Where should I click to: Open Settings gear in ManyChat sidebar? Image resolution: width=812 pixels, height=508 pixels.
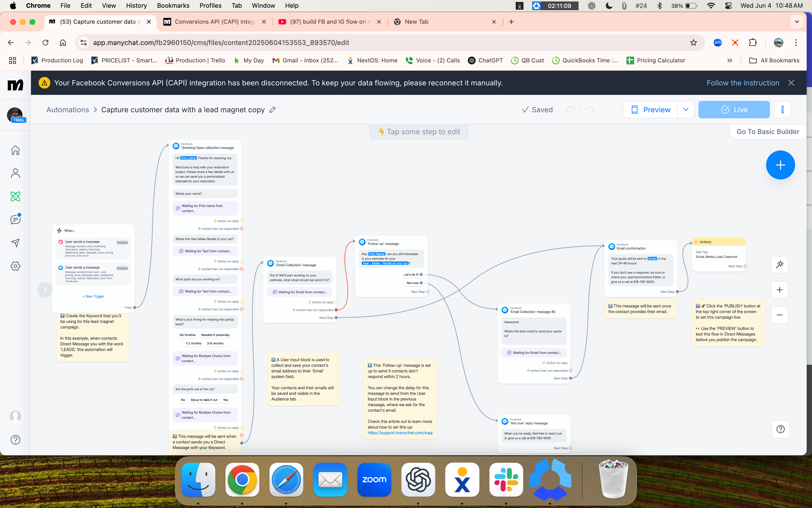15,266
